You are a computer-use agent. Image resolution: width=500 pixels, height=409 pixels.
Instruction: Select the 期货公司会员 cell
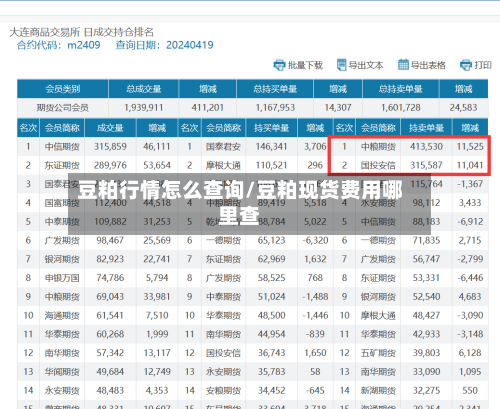pyautogui.click(x=63, y=108)
